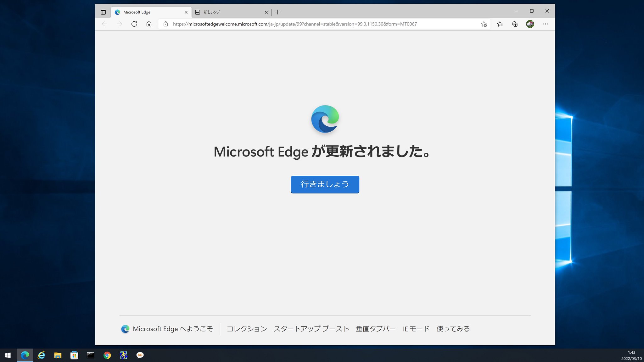Screen dimensions: 644x362
Task: Open the taskbar clock and date
Action: point(631,355)
